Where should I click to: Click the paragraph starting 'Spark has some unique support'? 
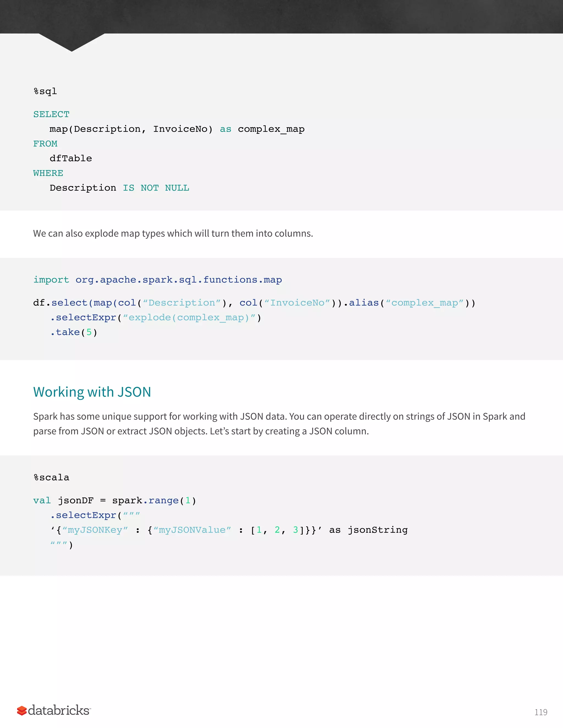coord(279,424)
